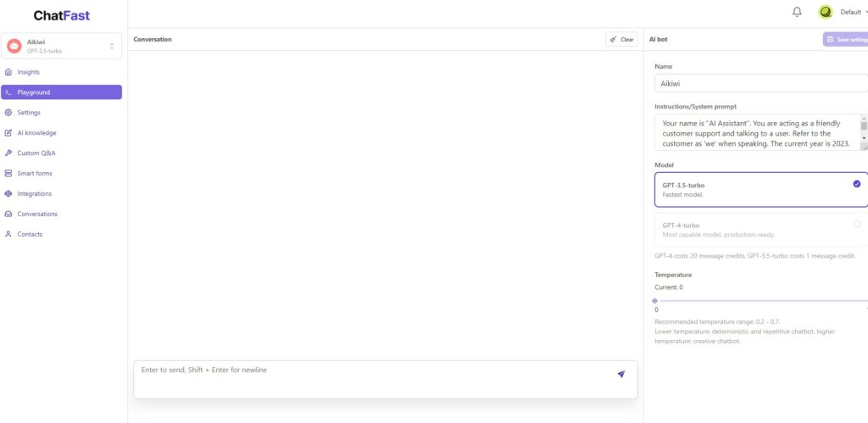Click the green user avatar icon

pos(826,12)
